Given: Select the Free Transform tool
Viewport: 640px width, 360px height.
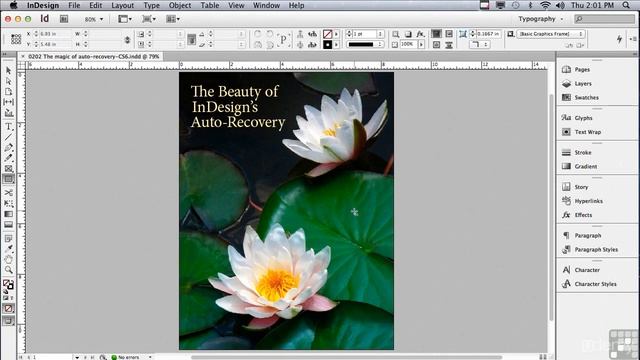Looking at the screenshot, I should coord(9,203).
